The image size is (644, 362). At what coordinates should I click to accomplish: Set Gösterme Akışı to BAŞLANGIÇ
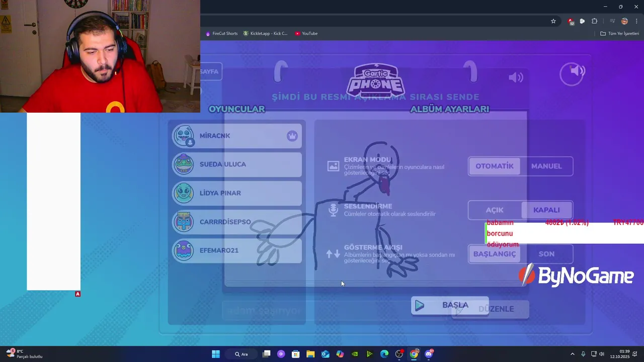pos(495,254)
